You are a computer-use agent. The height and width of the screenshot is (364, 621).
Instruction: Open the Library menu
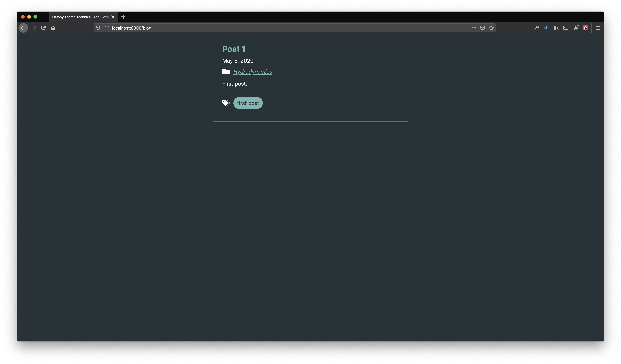point(556,28)
